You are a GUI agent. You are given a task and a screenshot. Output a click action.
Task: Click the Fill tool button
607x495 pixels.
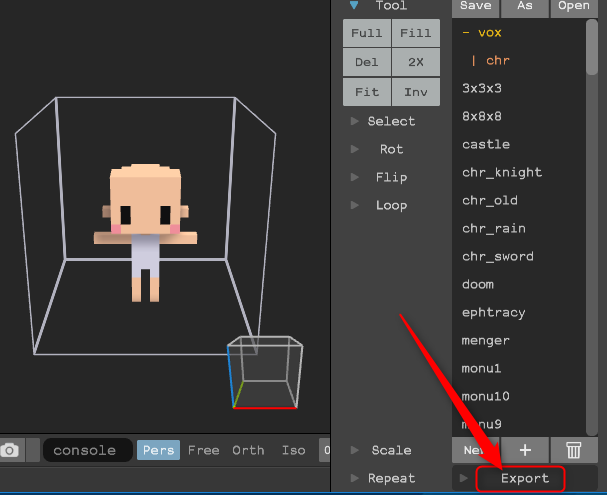click(416, 33)
